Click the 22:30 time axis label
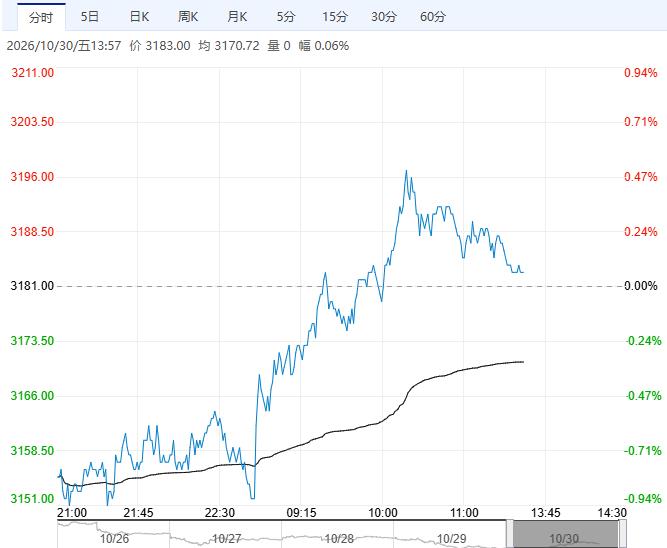Screen dimensions: 667x548 coord(219,513)
